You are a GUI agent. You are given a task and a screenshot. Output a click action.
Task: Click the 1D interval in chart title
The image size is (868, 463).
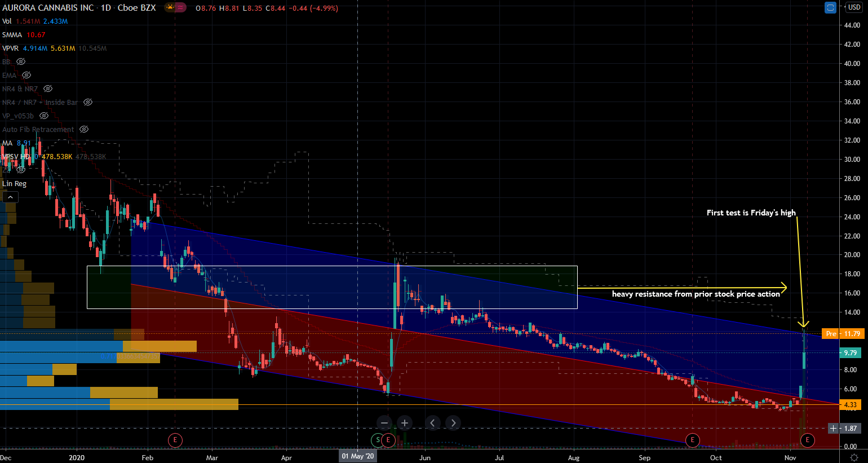point(106,8)
